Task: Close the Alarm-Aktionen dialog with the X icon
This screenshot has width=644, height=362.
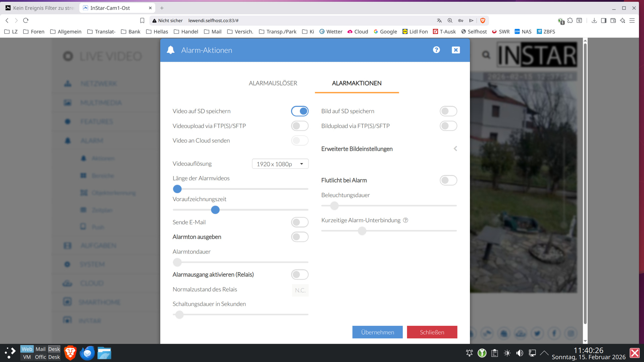Action: (455, 50)
